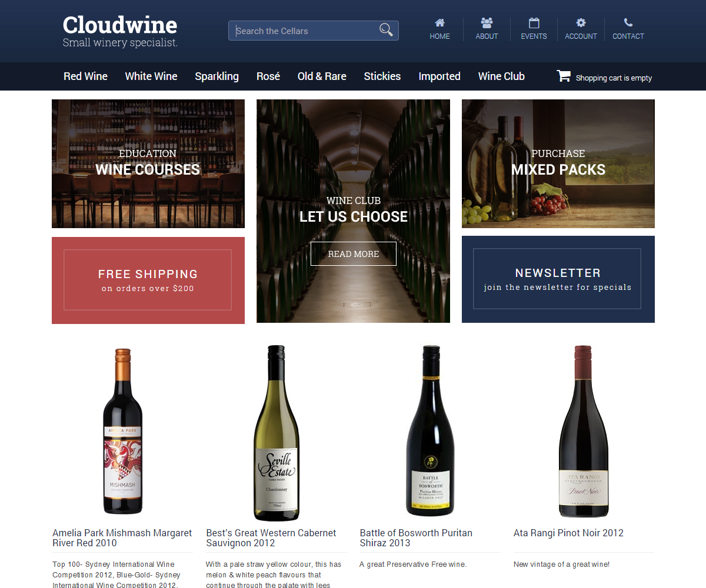Browse the Stickies category
Viewport: 706px width, 588px height.
point(382,76)
